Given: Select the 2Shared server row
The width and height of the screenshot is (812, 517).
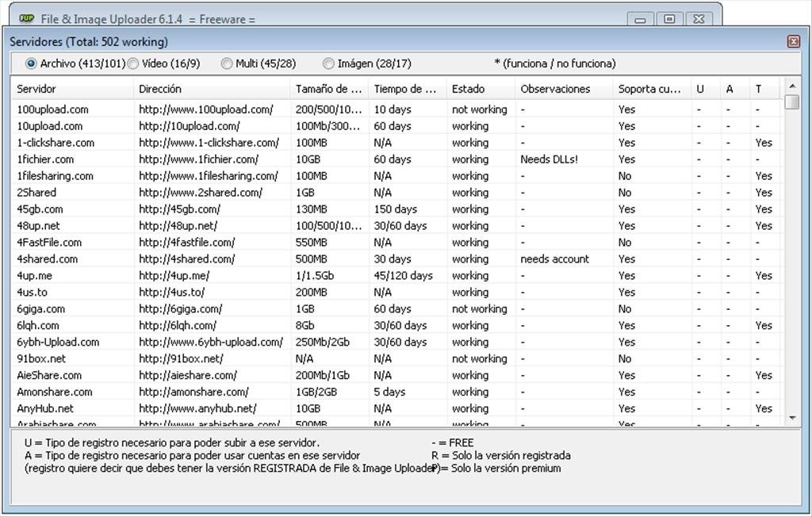Looking at the screenshot, I should [396, 192].
